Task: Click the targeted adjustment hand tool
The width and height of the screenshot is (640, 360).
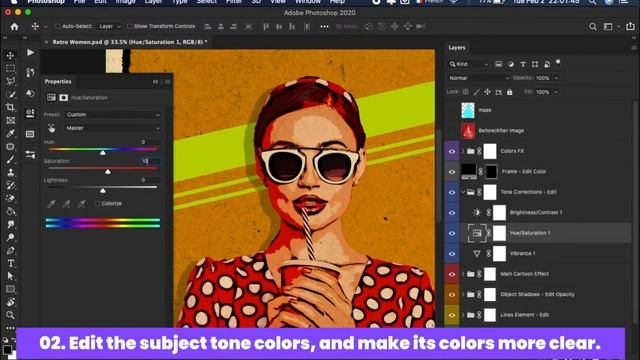Action: click(51, 128)
